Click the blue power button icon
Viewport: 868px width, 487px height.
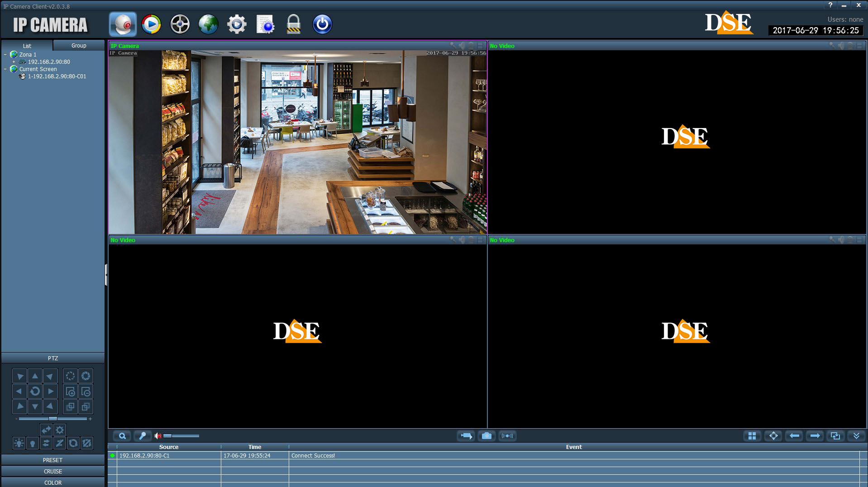[322, 24]
